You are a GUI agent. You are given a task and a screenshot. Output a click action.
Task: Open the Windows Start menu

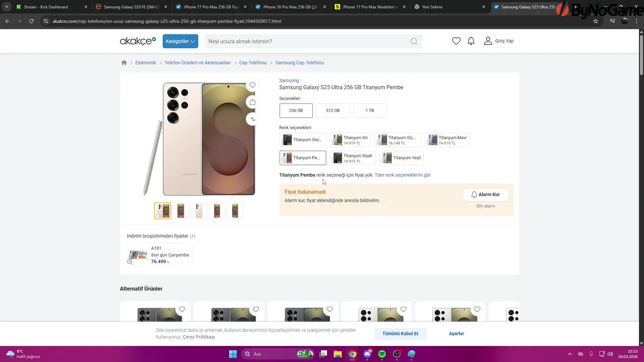click(x=233, y=354)
